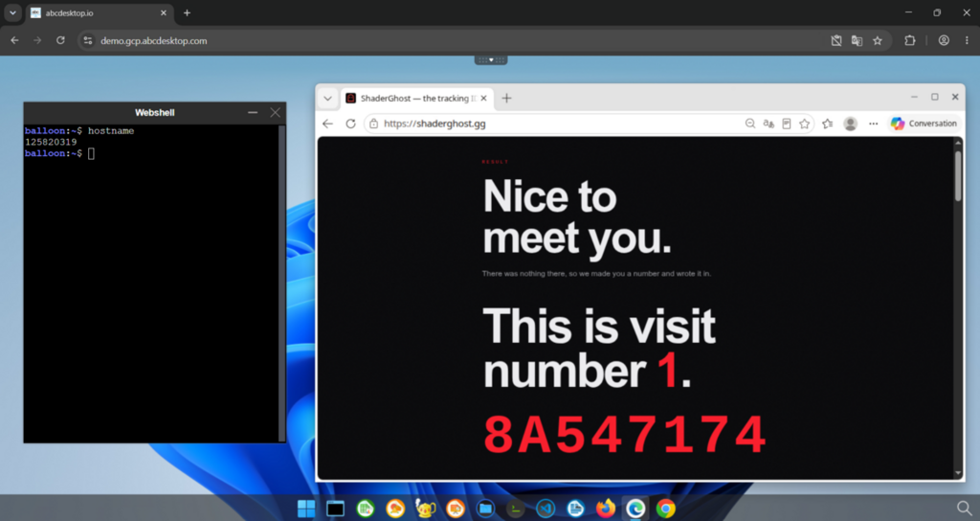Launch Google Chrome from the desktop taskbar
Screen dimensions: 980x521
pos(666,509)
